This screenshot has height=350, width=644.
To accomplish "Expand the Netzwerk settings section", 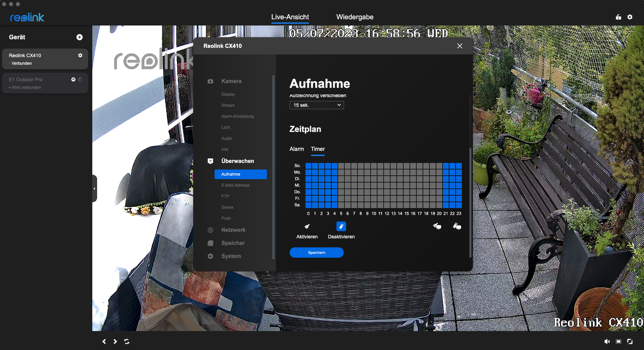I will (233, 230).
